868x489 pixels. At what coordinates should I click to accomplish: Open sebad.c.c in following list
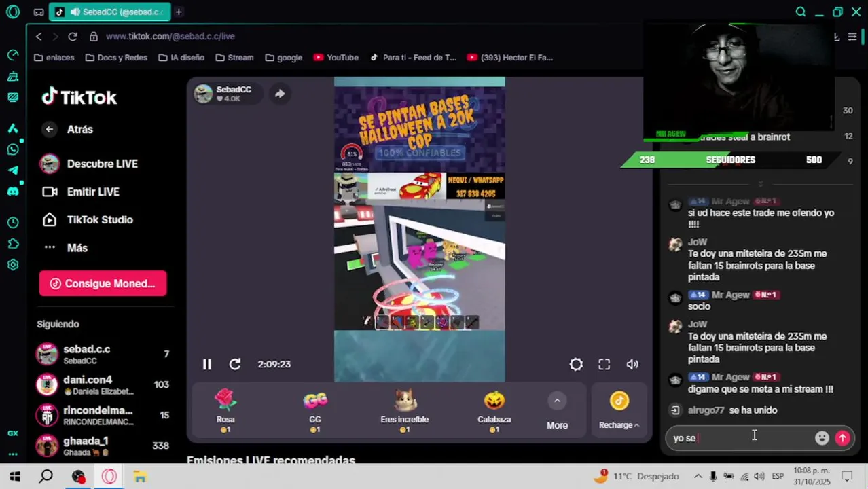click(103, 354)
